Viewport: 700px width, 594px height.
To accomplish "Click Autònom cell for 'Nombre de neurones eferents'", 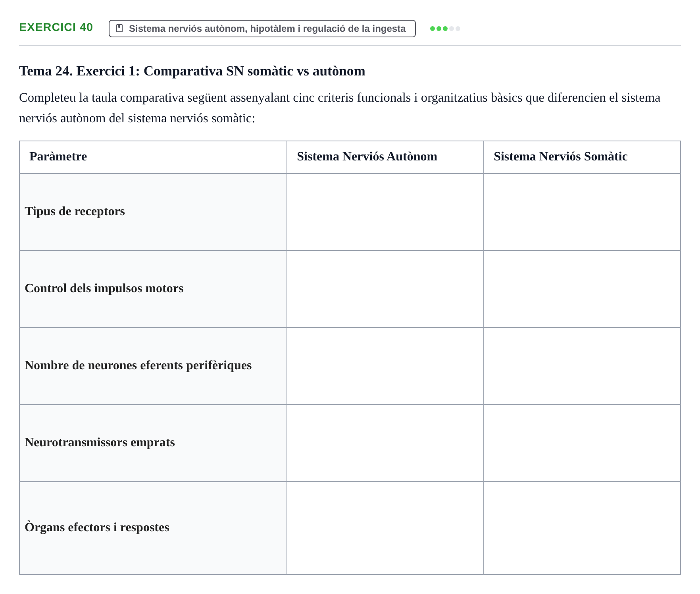I will coord(385,366).
